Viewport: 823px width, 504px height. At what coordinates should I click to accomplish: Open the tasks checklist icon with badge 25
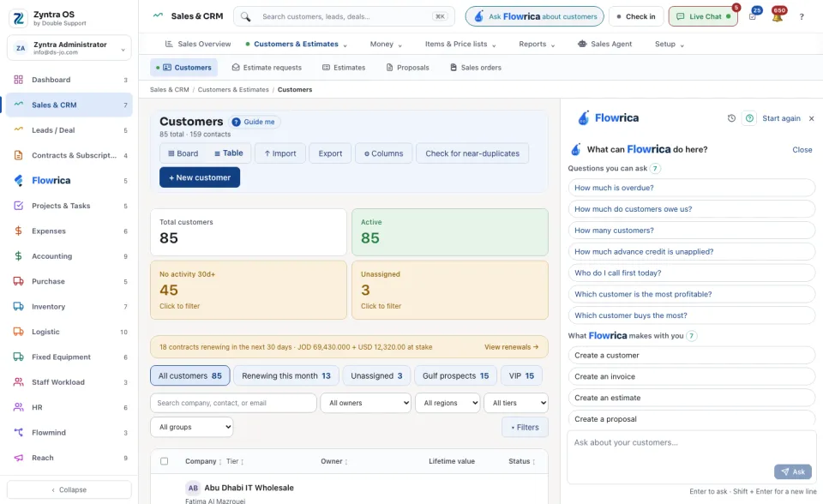point(753,16)
